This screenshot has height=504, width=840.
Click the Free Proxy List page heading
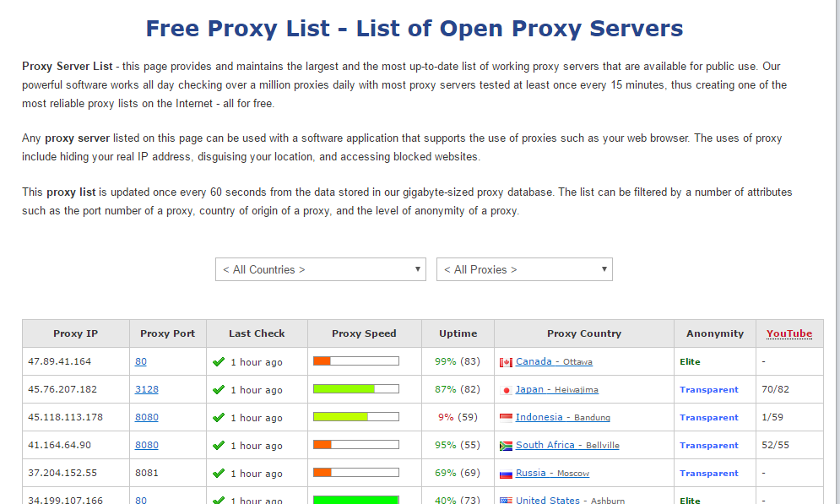(415, 29)
